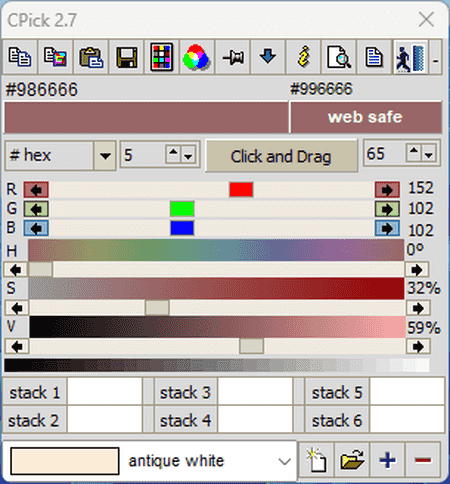
Task: Increase the value 5 spinner up arrow
Action: click(173, 154)
